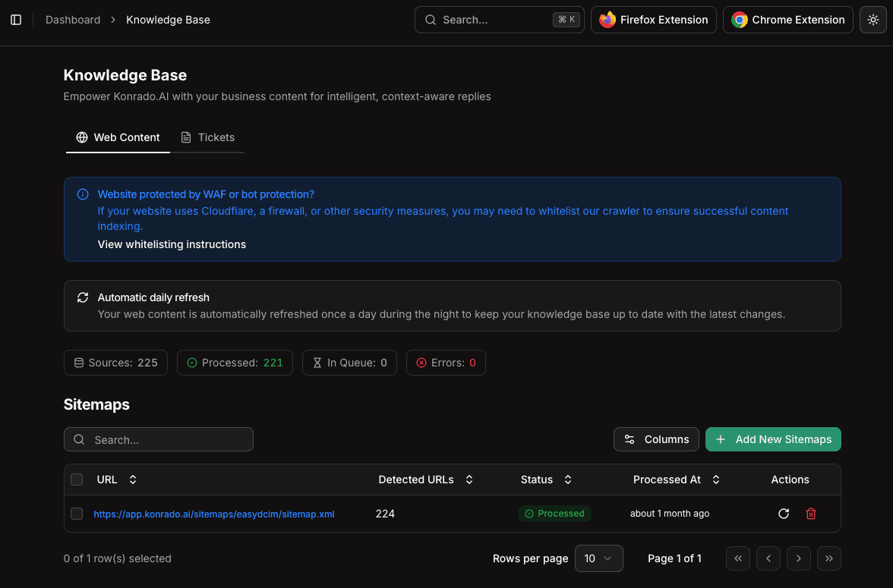
Task: Go to first page with double-left arrows
Action: click(x=738, y=558)
